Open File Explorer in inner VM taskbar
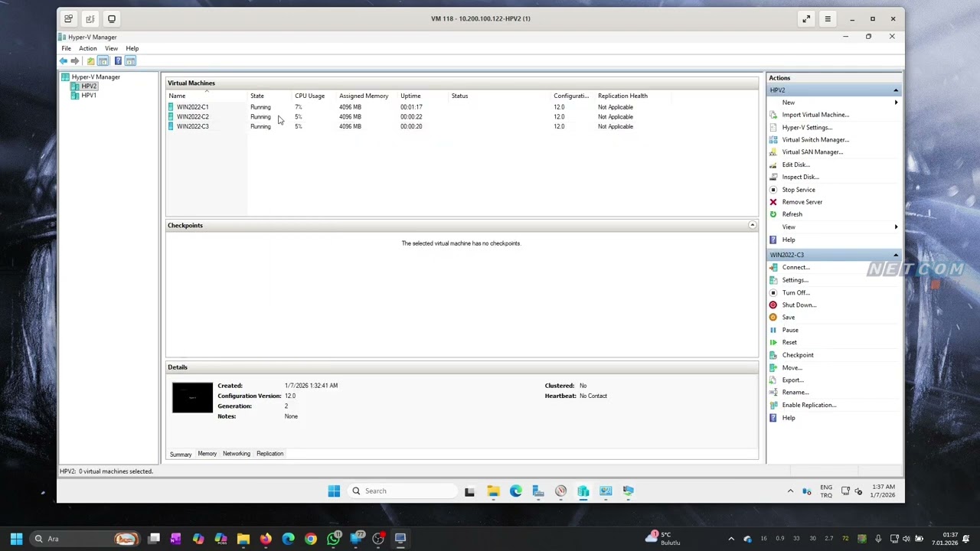980x551 pixels. pos(493,491)
